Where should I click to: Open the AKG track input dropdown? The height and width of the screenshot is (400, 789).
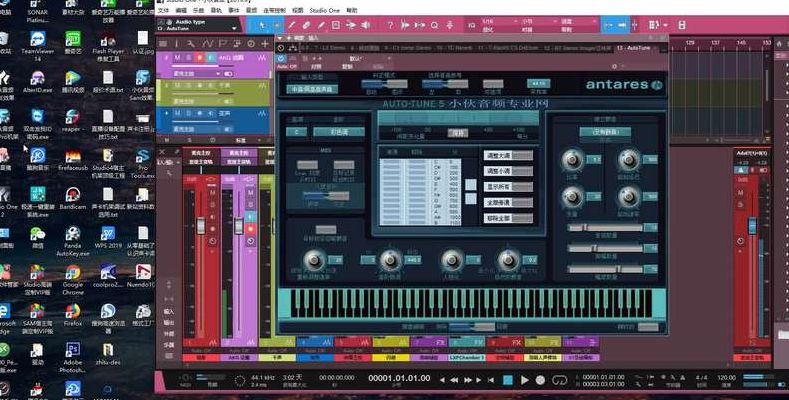[196, 73]
